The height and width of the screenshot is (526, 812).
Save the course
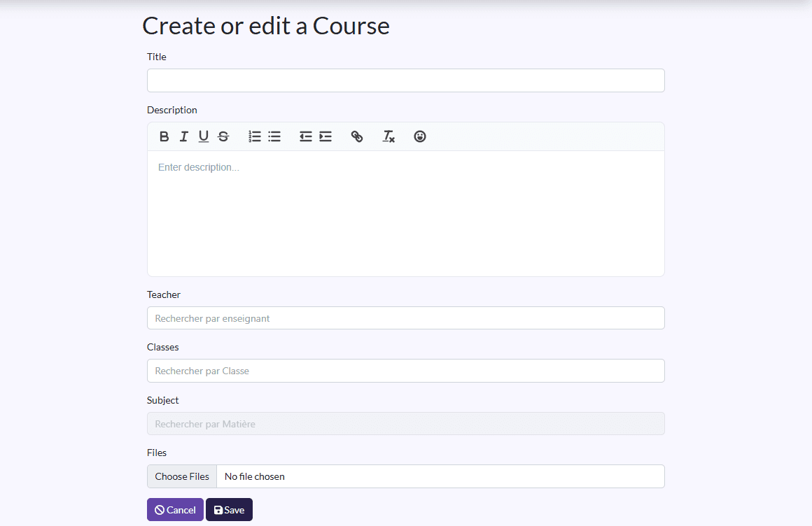[x=229, y=510]
